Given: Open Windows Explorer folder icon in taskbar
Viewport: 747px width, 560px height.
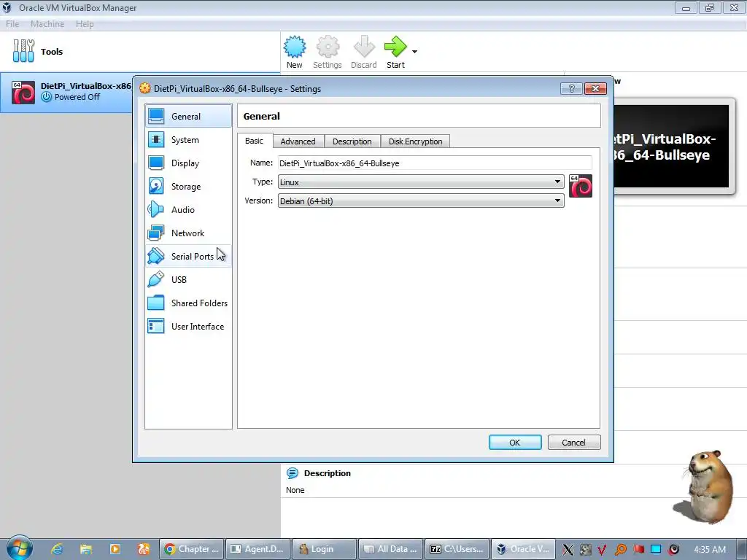Looking at the screenshot, I should 86,549.
